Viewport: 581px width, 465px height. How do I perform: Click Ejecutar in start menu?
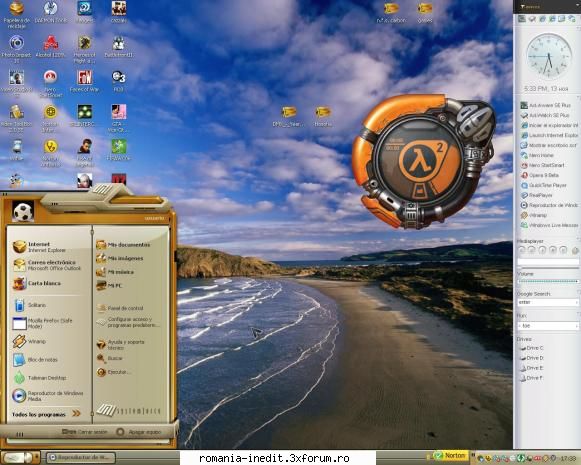pyautogui.click(x=113, y=372)
